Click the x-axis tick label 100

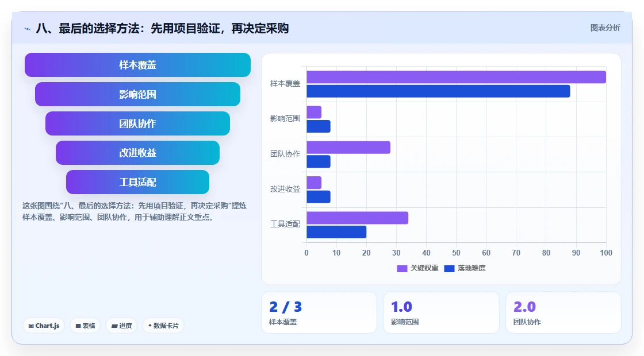pyautogui.click(x=606, y=253)
